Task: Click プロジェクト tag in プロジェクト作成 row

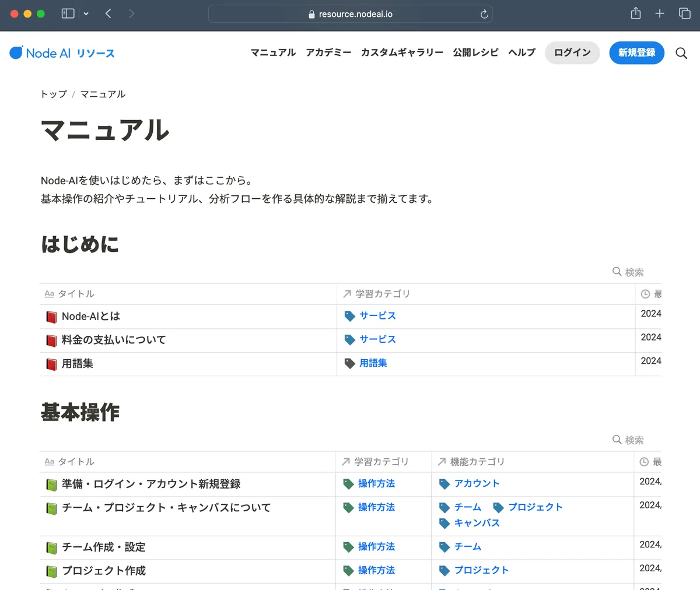Action: (x=481, y=570)
